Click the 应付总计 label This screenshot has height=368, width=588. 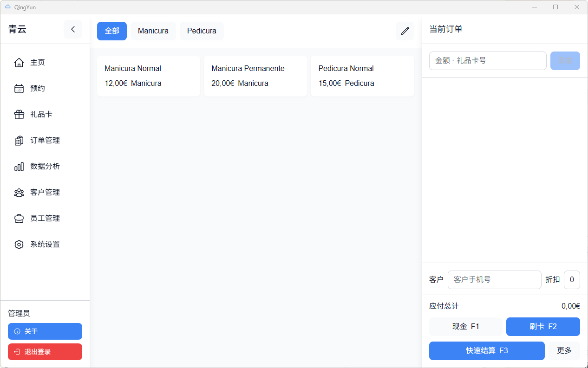444,306
